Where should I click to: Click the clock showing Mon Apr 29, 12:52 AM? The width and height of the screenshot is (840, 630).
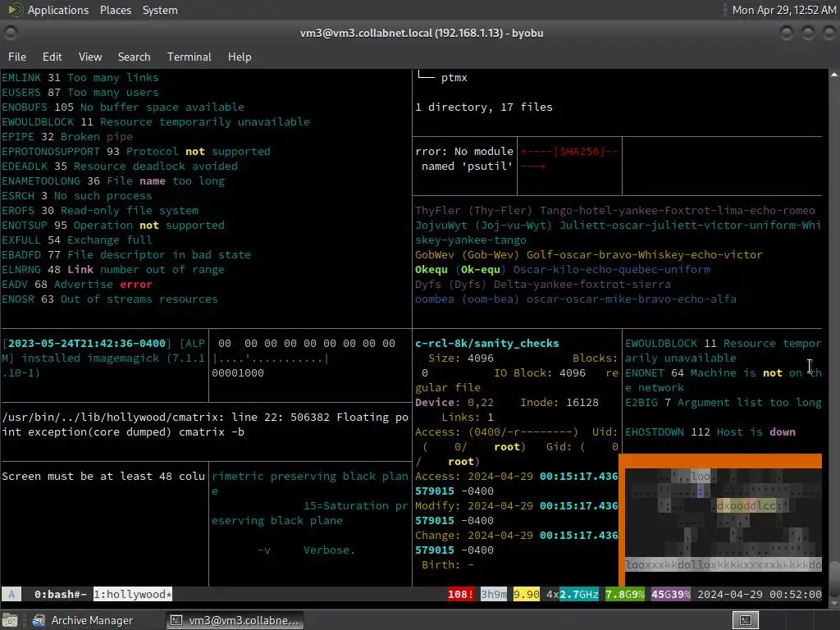click(x=783, y=10)
